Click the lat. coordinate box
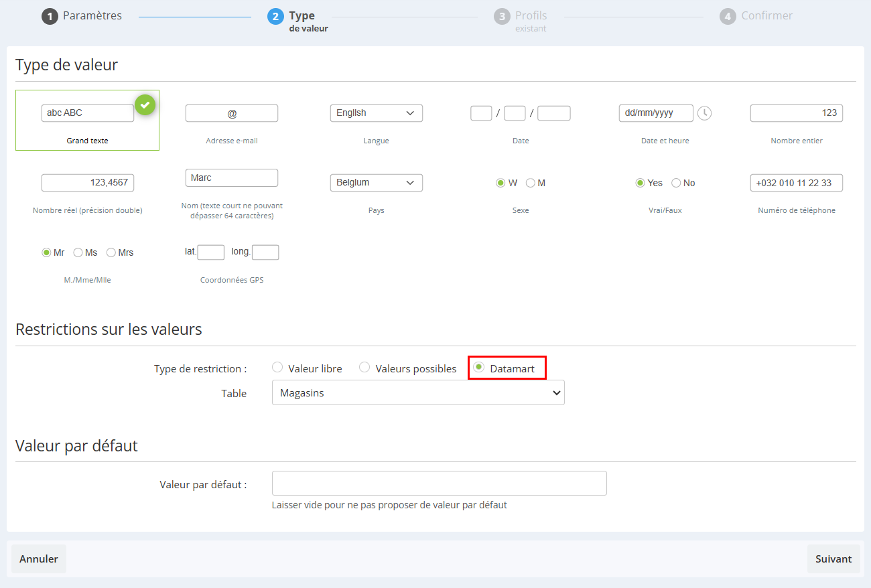871x588 pixels. pos(211,252)
